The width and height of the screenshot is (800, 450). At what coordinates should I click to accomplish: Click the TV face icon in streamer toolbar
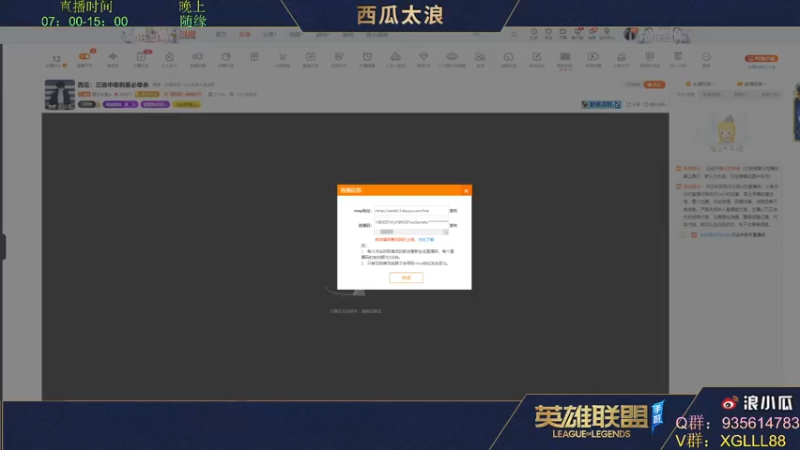(310, 59)
